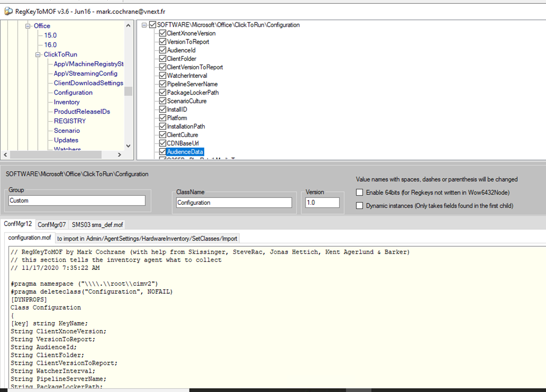The width and height of the screenshot is (546, 392).
Task: Open the 'to import in Admin/AgentSettings' tab
Action: (147, 238)
